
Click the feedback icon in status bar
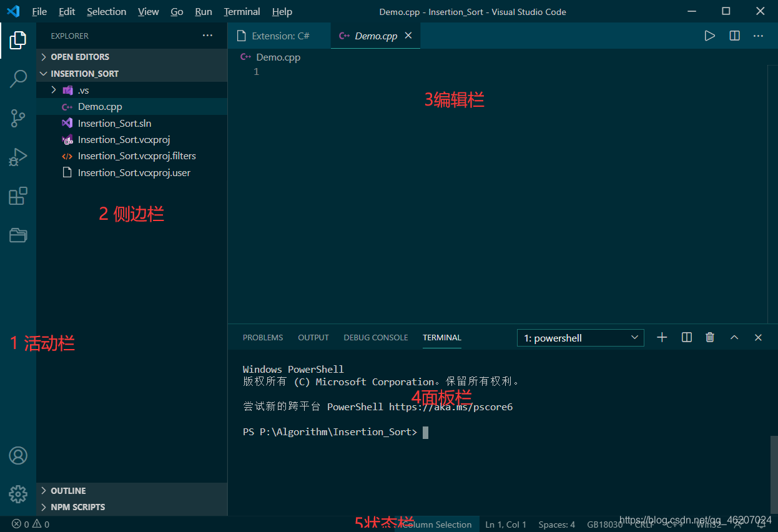coord(737,525)
